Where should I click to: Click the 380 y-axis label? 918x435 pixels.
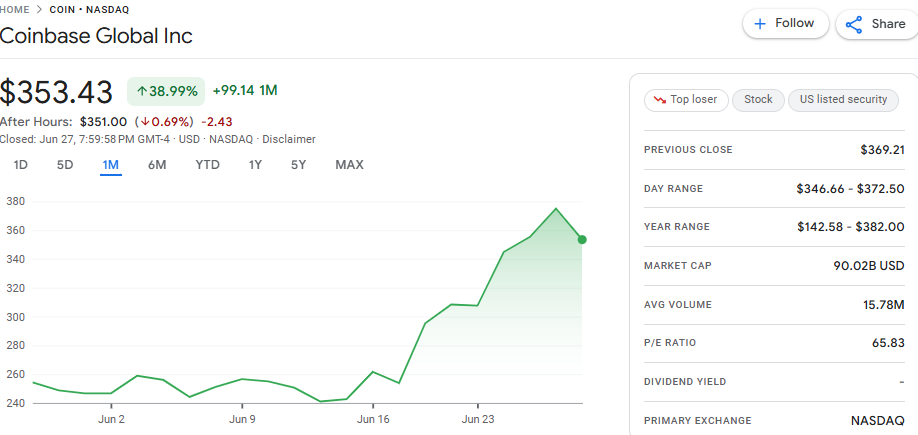click(x=15, y=202)
